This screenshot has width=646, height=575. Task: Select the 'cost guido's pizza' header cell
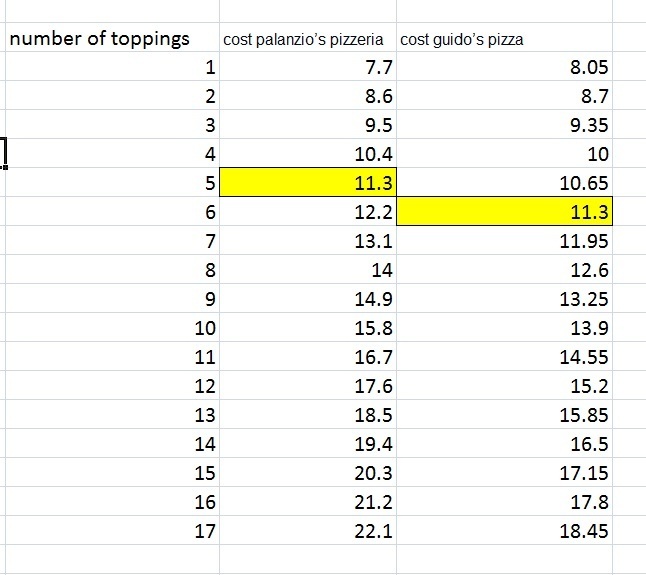coord(504,38)
